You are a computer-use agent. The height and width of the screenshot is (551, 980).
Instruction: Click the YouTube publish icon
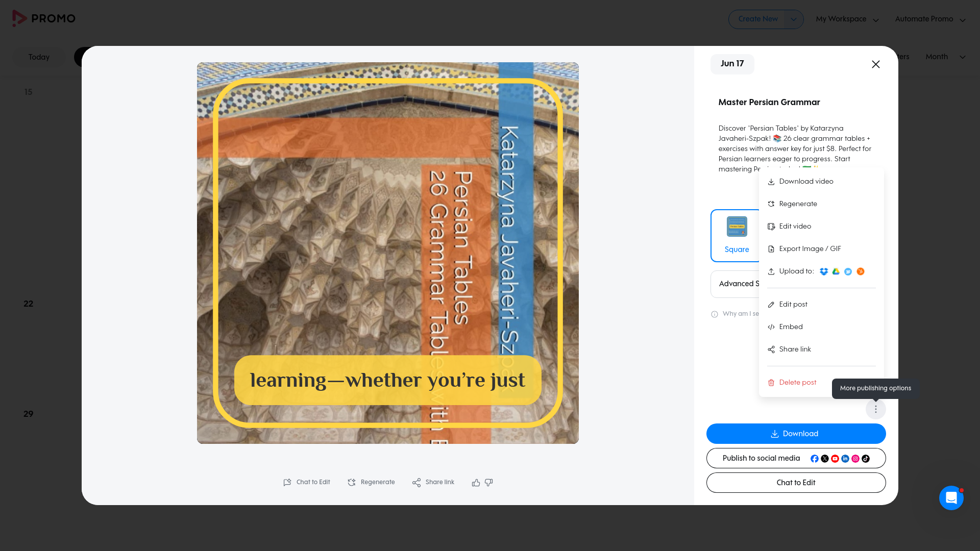tap(835, 459)
